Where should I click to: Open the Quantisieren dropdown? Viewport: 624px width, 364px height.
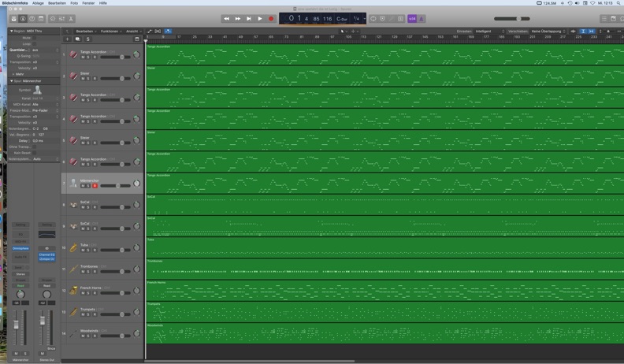click(x=45, y=50)
